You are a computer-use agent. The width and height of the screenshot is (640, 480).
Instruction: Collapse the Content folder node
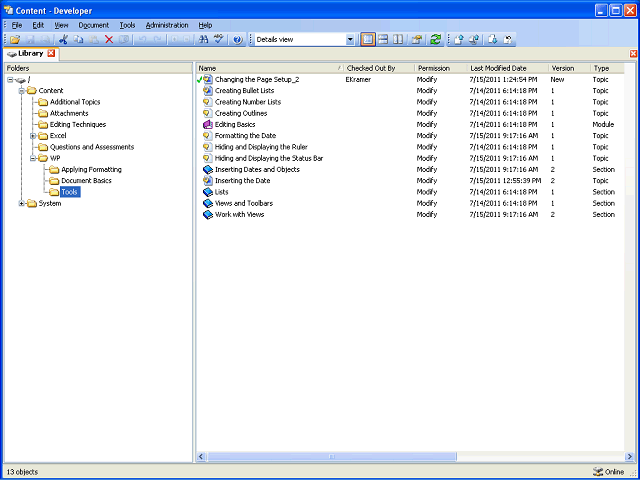(22, 91)
